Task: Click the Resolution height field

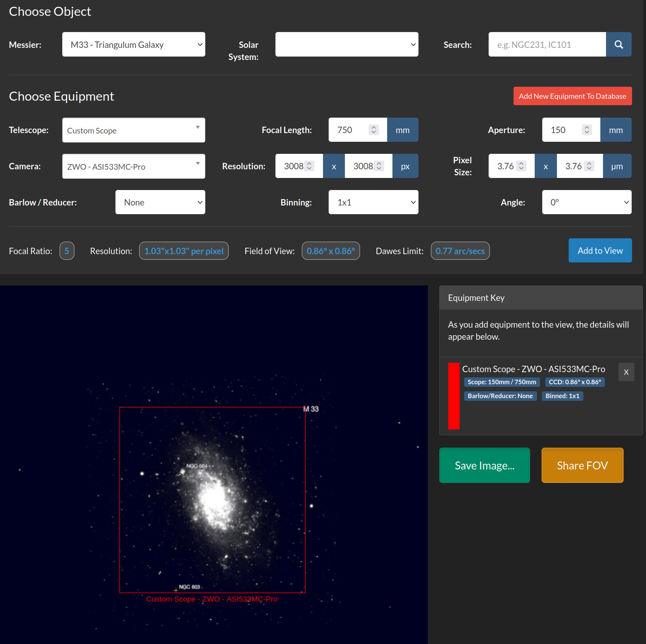Action: [x=369, y=166]
